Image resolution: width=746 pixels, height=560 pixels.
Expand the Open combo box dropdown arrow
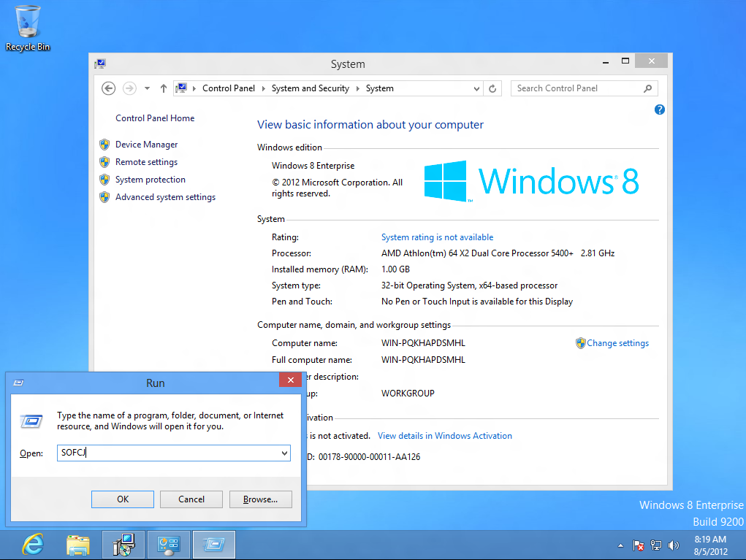284,453
